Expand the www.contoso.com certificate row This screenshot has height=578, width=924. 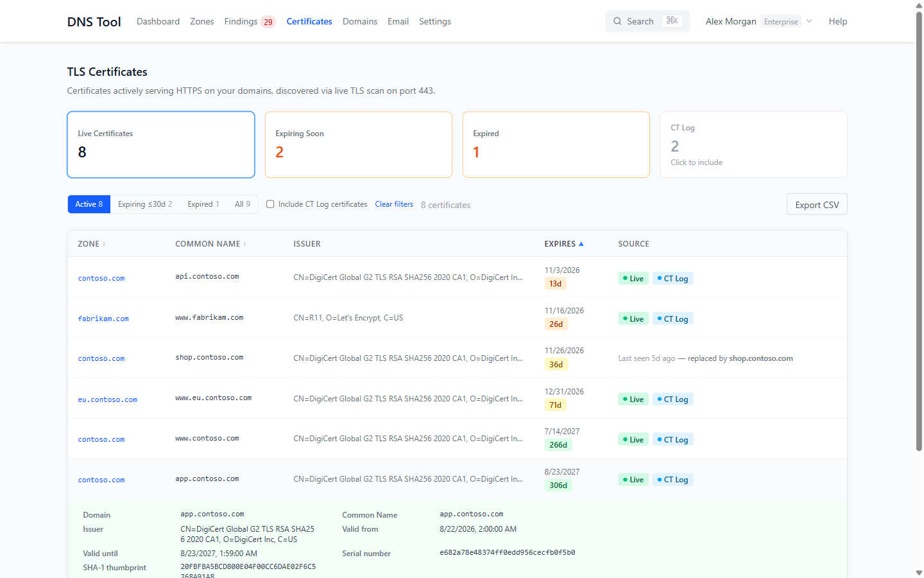(x=457, y=439)
